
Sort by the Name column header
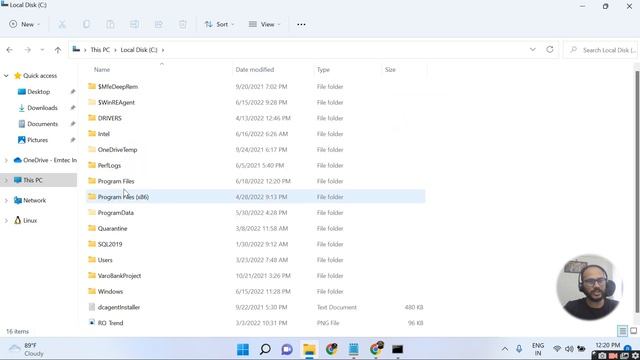(102, 70)
